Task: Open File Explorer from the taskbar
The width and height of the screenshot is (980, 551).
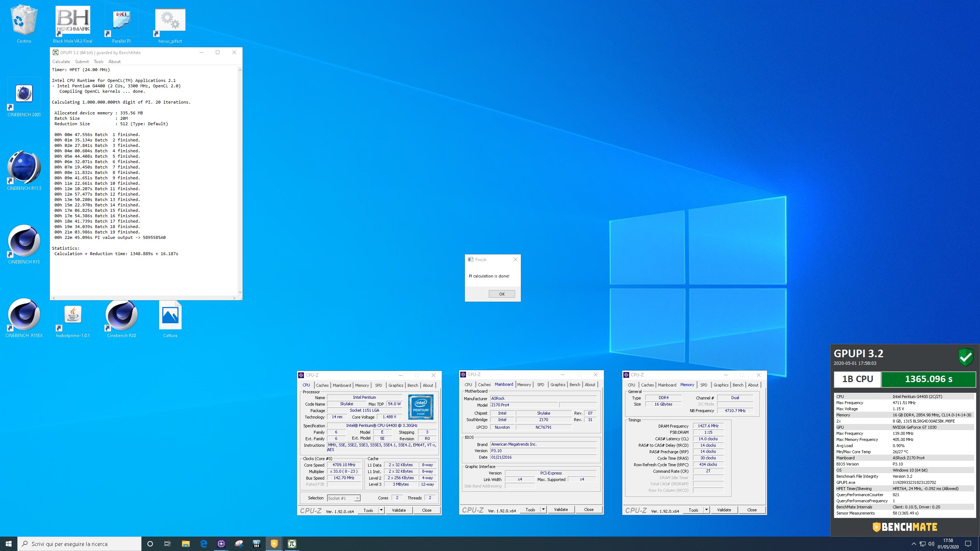Action: (186, 544)
